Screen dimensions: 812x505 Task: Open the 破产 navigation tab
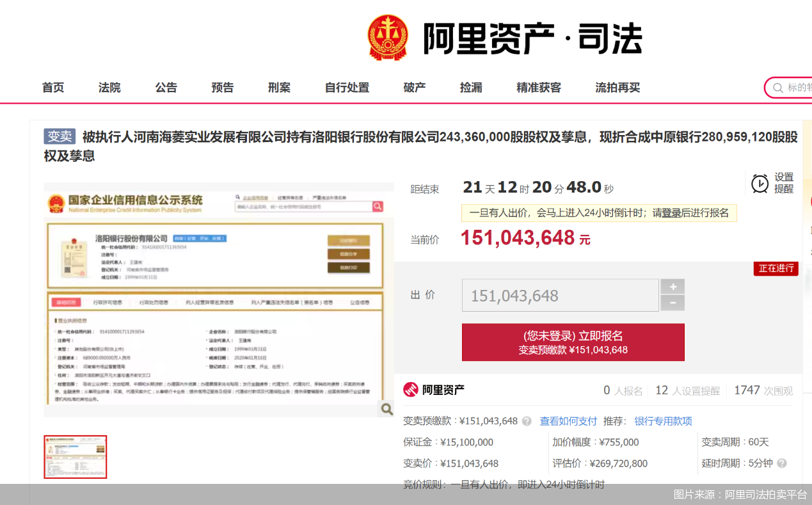(x=415, y=88)
